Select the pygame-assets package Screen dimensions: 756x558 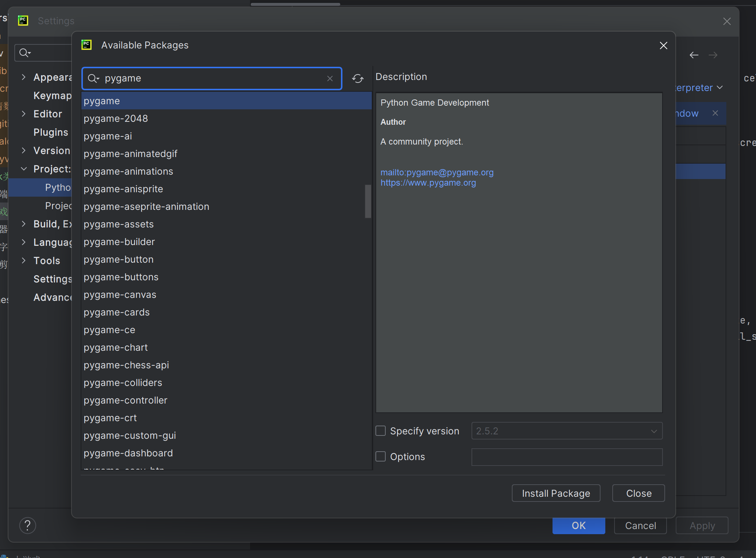click(226, 224)
